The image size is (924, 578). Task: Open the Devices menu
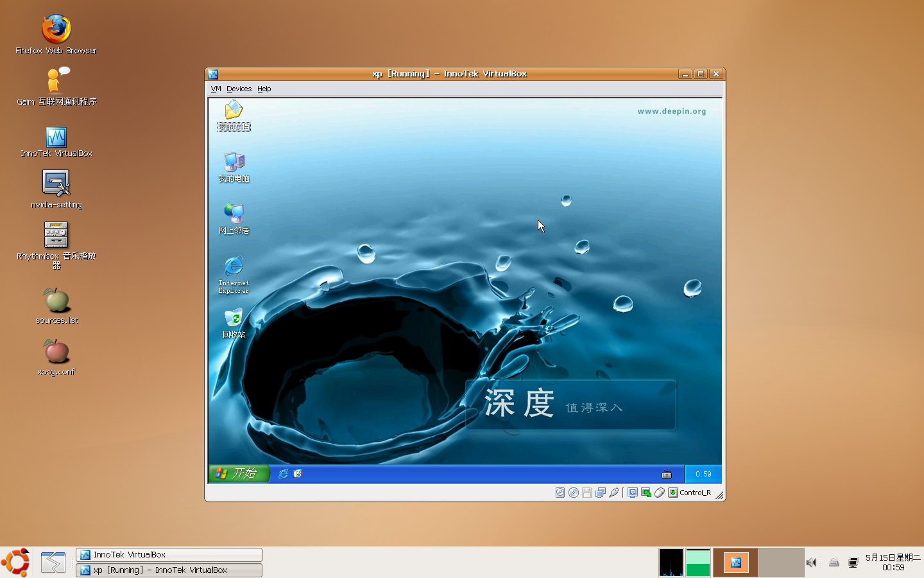(239, 89)
